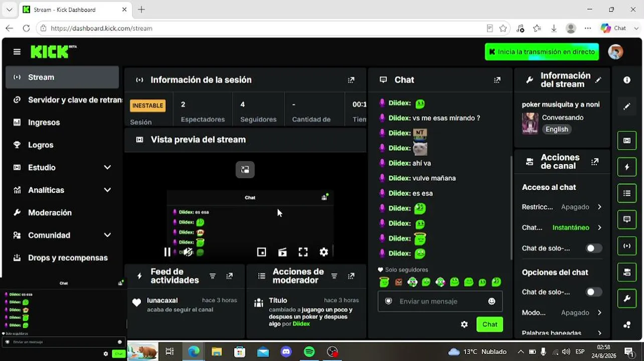Select Stream in the sidebar
This screenshot has height=361, width=644.
click(62, 77)
